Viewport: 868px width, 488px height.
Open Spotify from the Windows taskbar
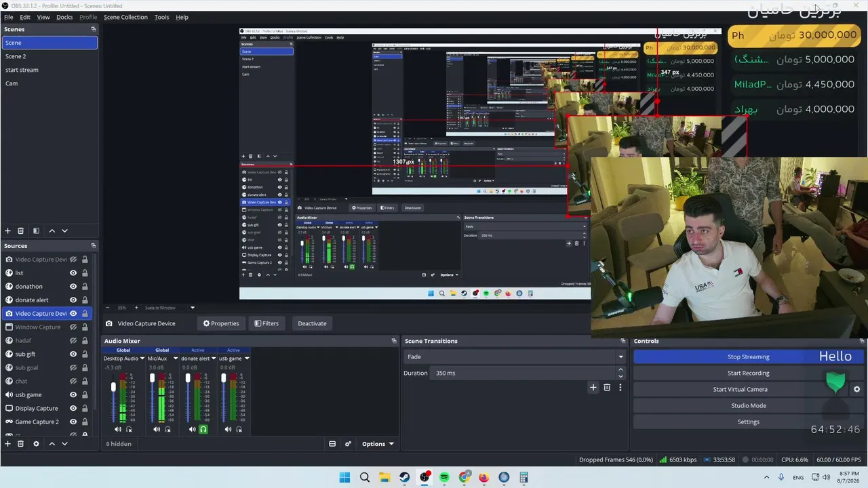444,477
